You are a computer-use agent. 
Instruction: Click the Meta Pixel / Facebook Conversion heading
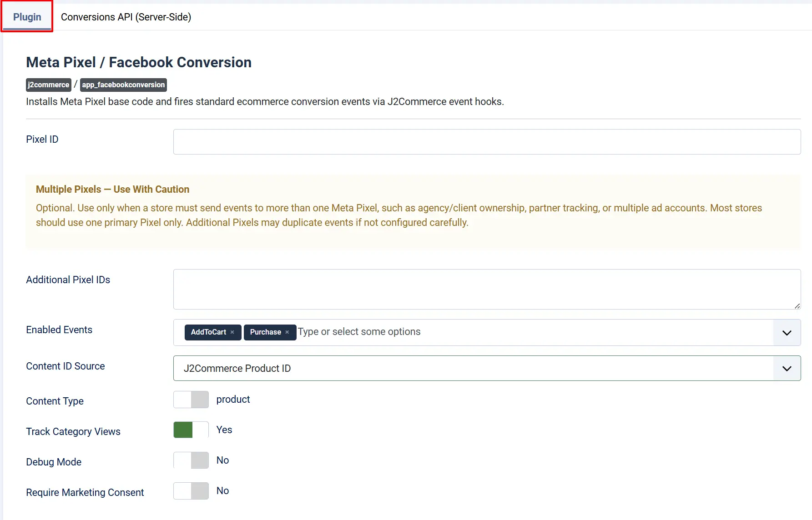(x=139, y=62)
